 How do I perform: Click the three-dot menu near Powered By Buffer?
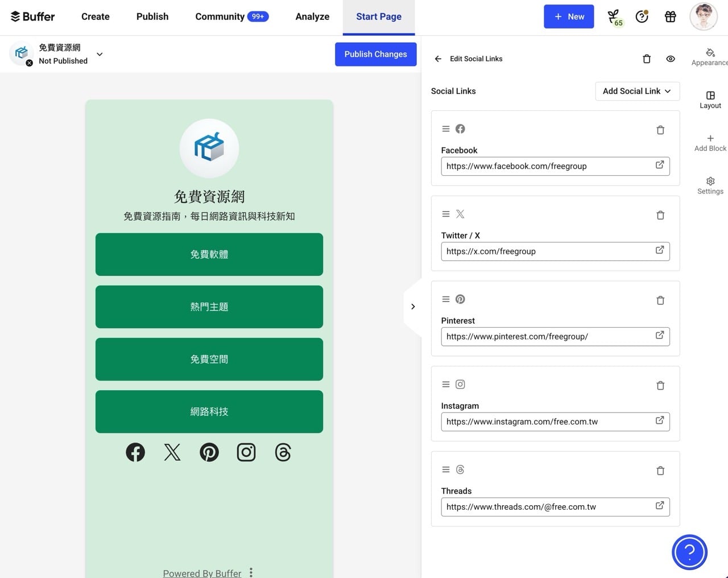[x=251, y=573]
